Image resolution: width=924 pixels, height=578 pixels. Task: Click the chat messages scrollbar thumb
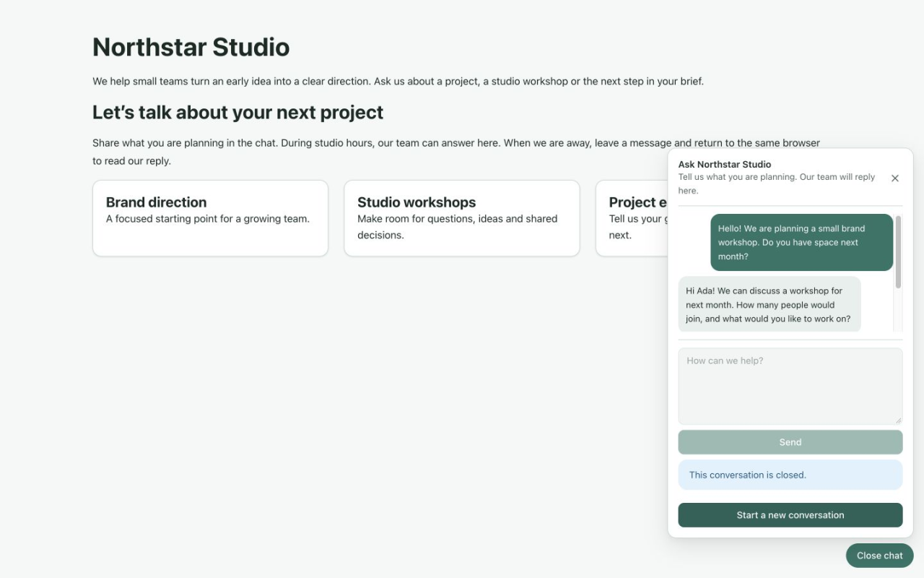(899, 252)
